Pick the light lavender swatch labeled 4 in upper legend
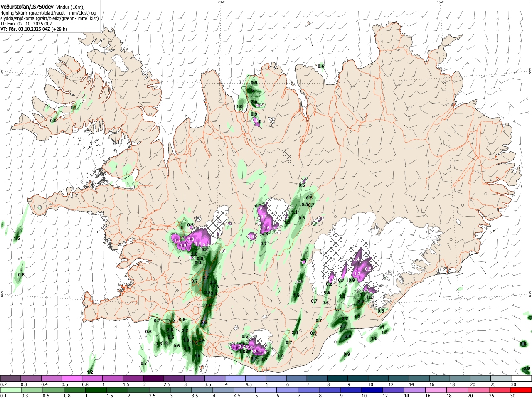The width and height of the screenshot is (532, 399). tap(235, 379)
